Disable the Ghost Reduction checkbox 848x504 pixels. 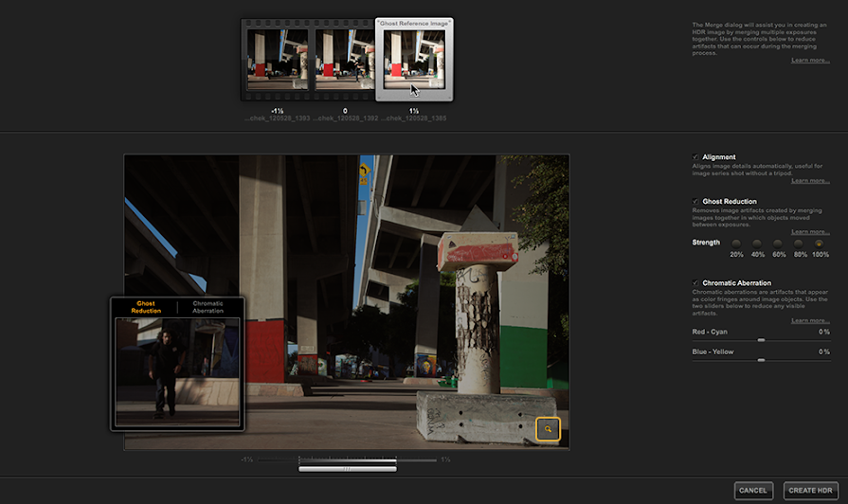pyautogui.click(x=696, y=202)
